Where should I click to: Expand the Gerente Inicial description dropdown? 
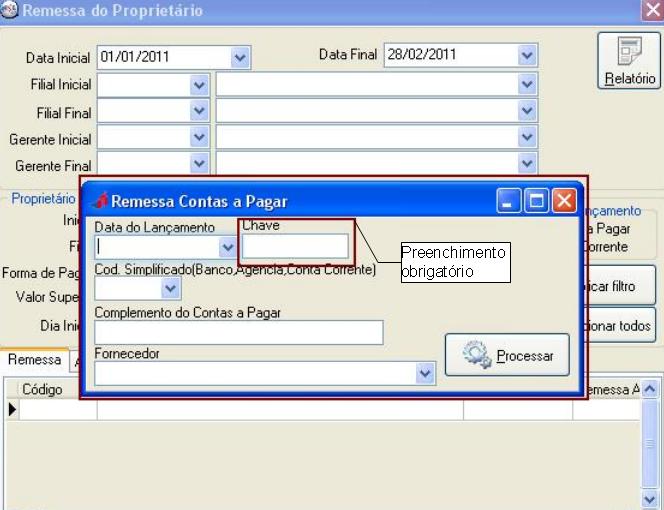[528, 137]
